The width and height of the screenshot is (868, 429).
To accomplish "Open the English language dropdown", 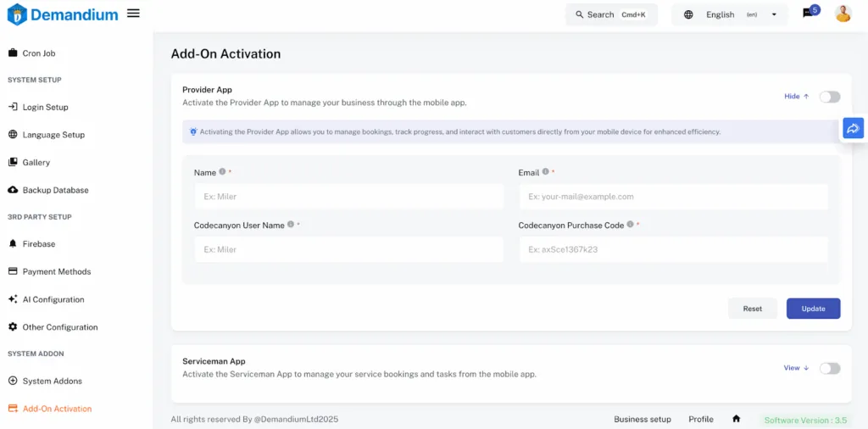I will point(730,15).
